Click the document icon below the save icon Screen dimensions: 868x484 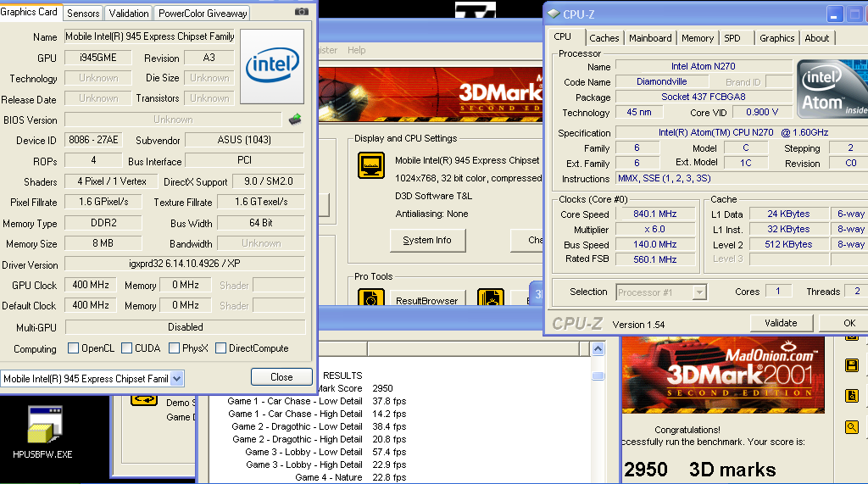851,396
